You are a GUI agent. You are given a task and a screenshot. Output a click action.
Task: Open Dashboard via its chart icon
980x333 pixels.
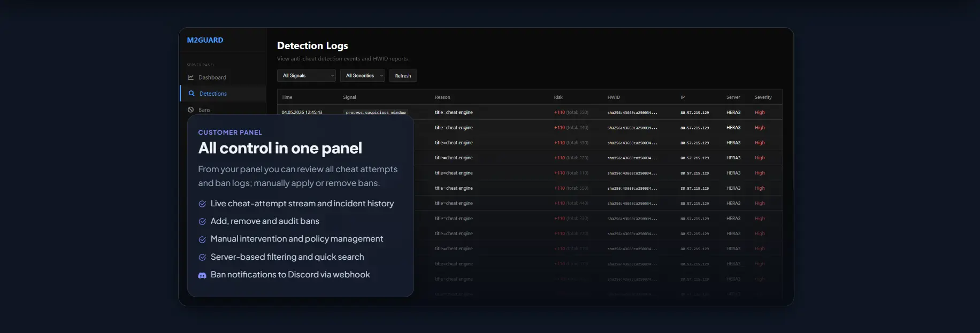pyautogui.click(x=190, y=78)
